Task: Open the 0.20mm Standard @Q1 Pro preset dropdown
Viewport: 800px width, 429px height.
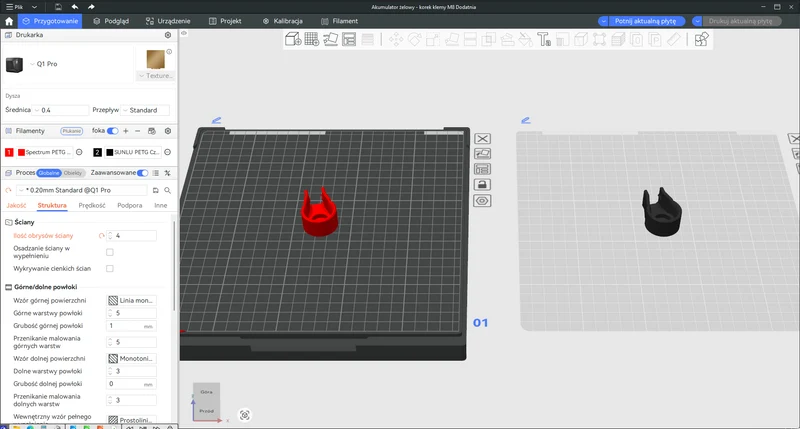Action: pos(82,190)
